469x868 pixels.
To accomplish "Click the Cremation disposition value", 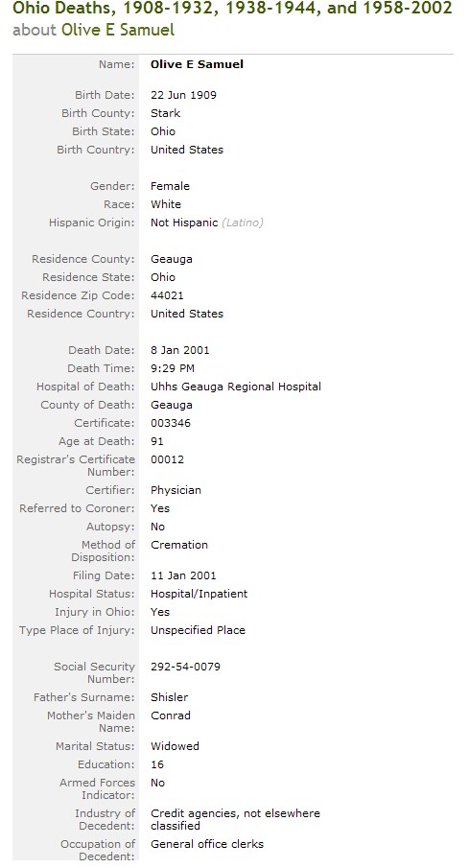I will click(x=178, y=546).
